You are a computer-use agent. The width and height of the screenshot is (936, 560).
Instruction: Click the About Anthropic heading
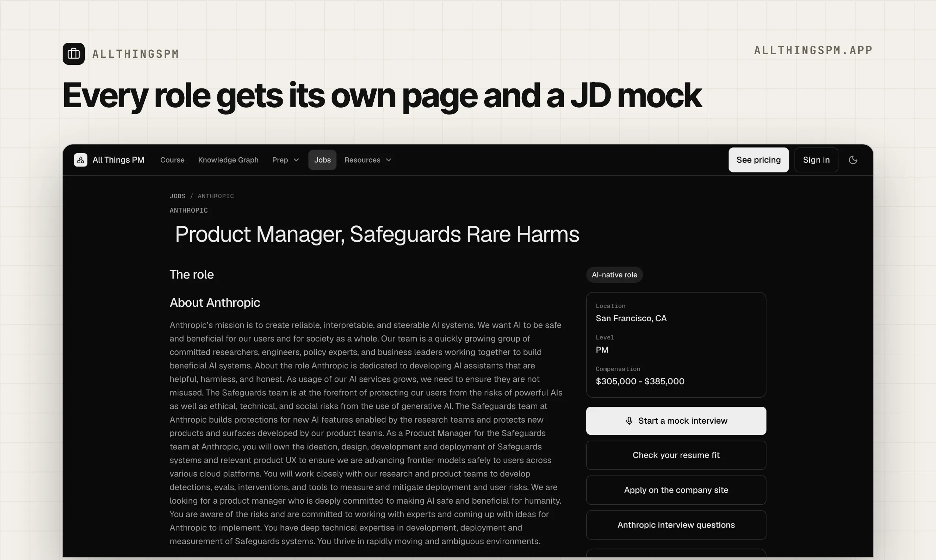(x=215, y=302)
